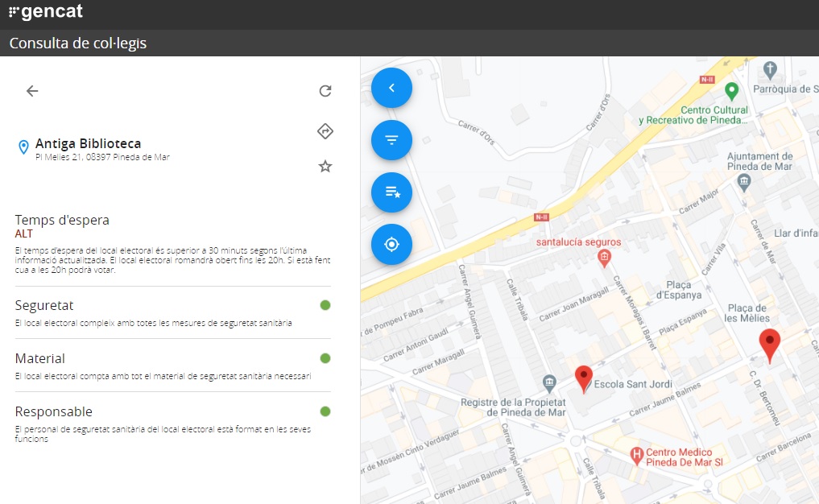This screenshot has height=504, width=819.
Task: Click Carrer Antoni Gaudí street label
Action: (416, 345)
